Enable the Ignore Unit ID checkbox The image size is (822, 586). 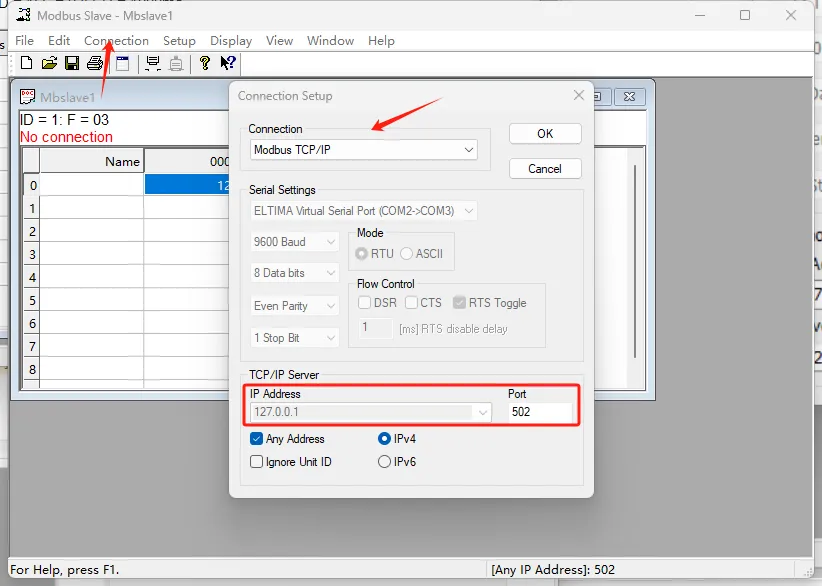tap(256, 462)
